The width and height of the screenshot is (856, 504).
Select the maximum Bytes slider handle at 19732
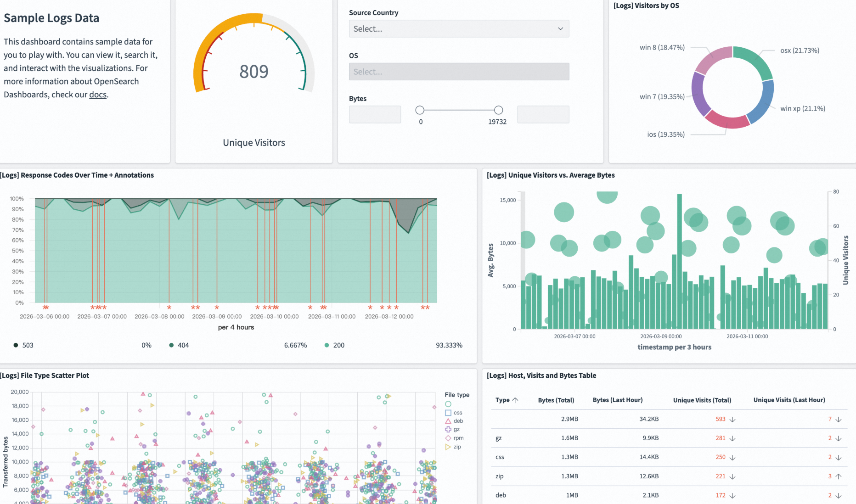click(498, 110)
